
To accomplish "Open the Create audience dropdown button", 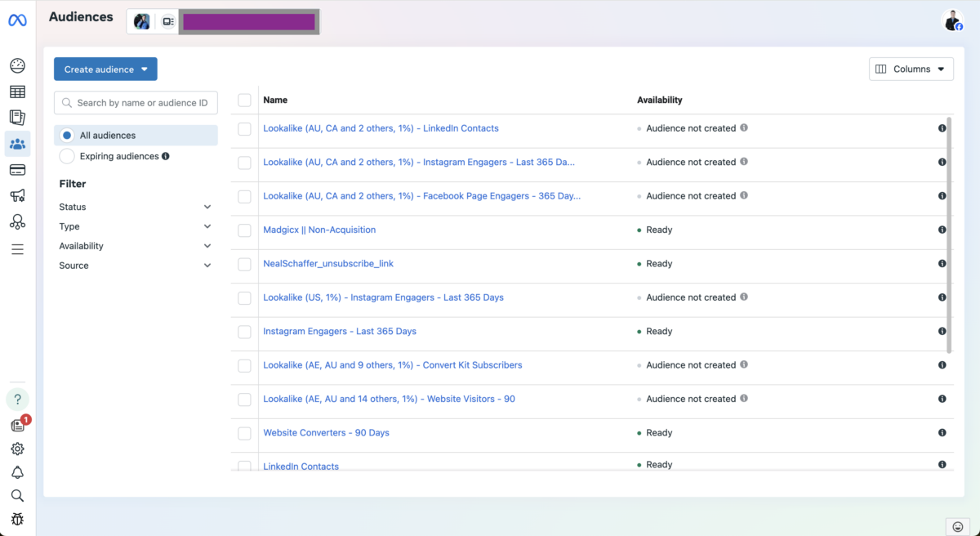I will (105, 69).
